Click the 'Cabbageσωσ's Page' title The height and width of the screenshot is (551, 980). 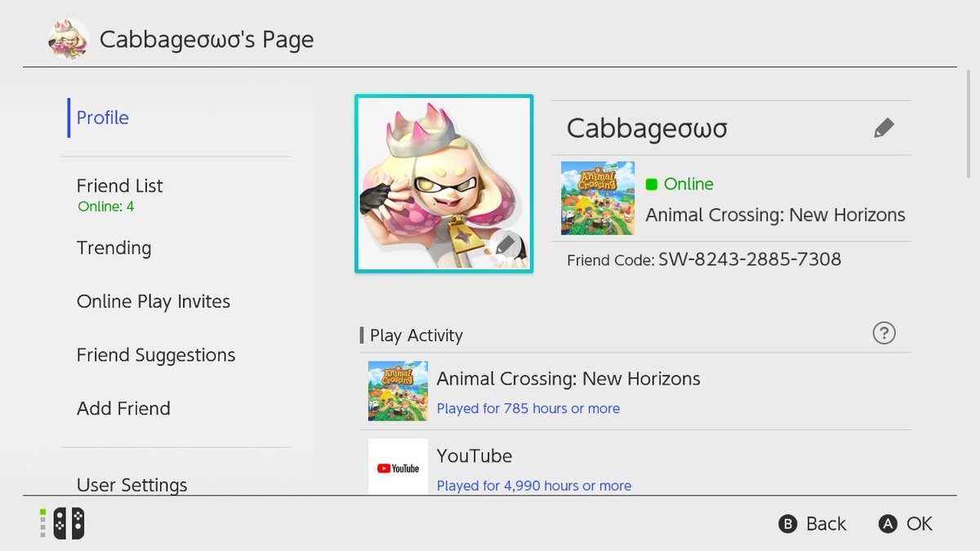coord(207,39)
